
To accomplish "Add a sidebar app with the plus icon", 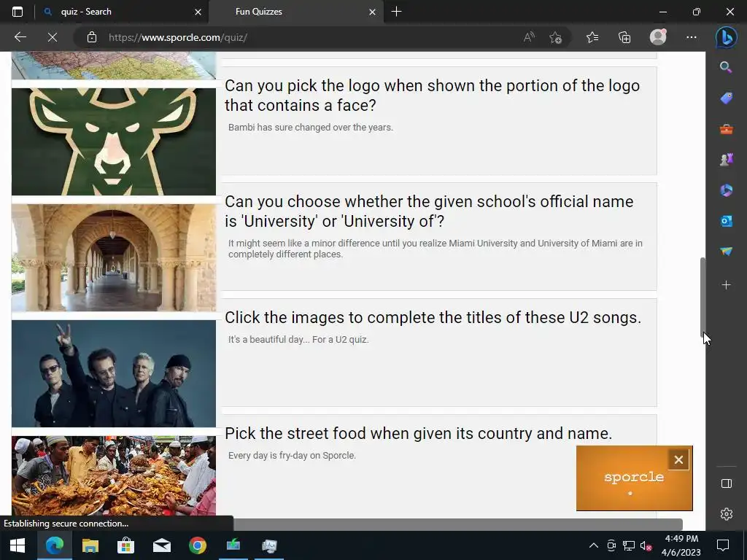I will pos(726,285).
